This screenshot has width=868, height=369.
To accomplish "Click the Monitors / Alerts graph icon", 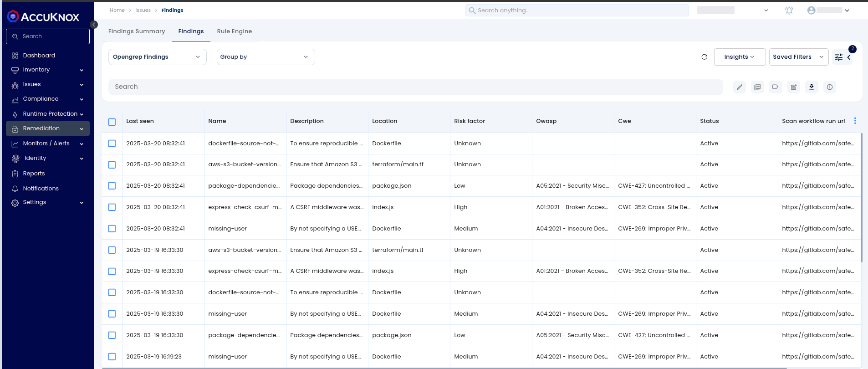I will pos(15,143).
